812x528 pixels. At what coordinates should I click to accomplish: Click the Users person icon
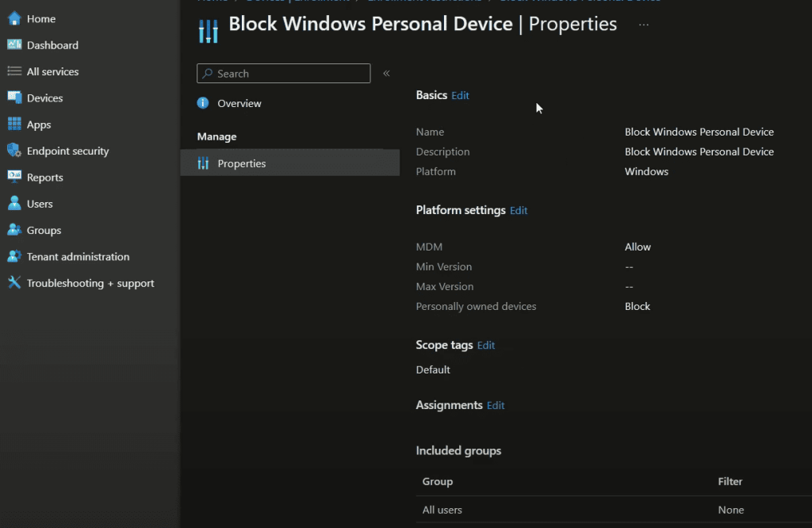point(14,204)
